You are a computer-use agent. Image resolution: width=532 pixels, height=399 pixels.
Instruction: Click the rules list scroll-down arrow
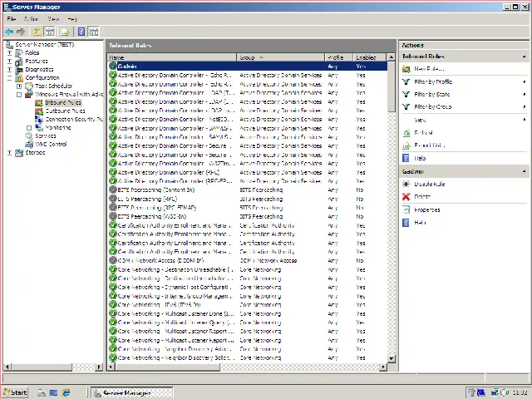(392, 358)
